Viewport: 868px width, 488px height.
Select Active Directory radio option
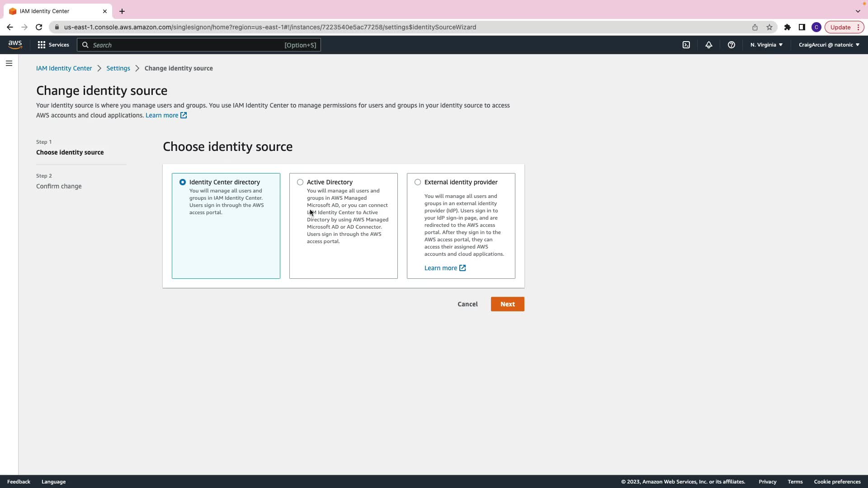tap(300, 182)
